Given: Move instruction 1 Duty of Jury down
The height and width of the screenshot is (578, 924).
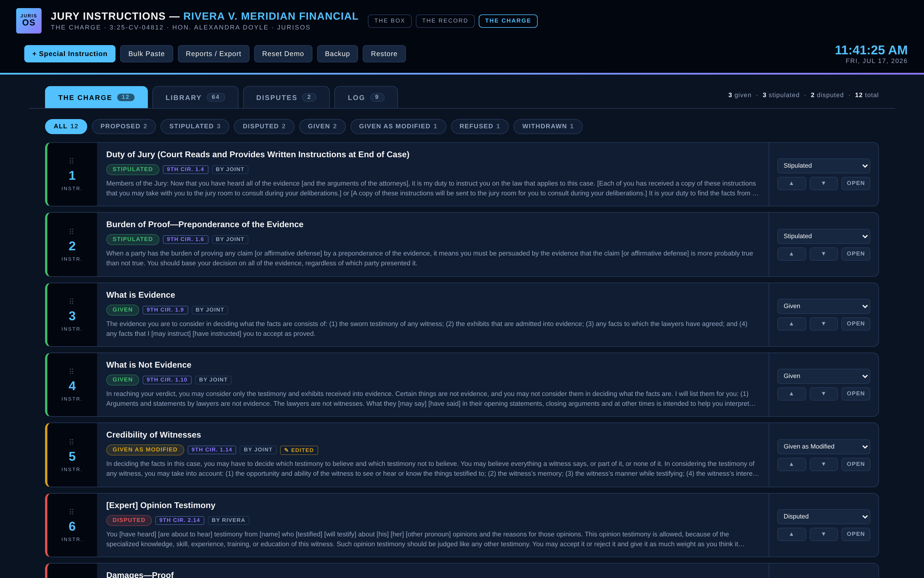Looking at the screenshot, I should 824,184.
